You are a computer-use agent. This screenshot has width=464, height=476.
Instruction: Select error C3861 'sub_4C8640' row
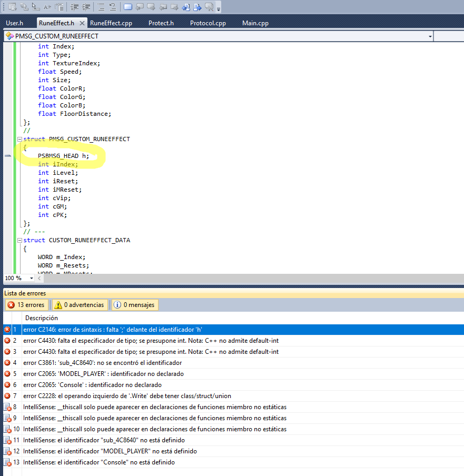(x=233, y=363)
